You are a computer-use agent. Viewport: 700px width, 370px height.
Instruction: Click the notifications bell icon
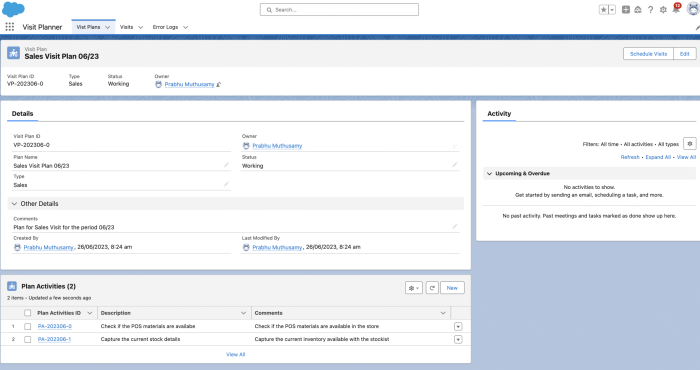point(676,9)
